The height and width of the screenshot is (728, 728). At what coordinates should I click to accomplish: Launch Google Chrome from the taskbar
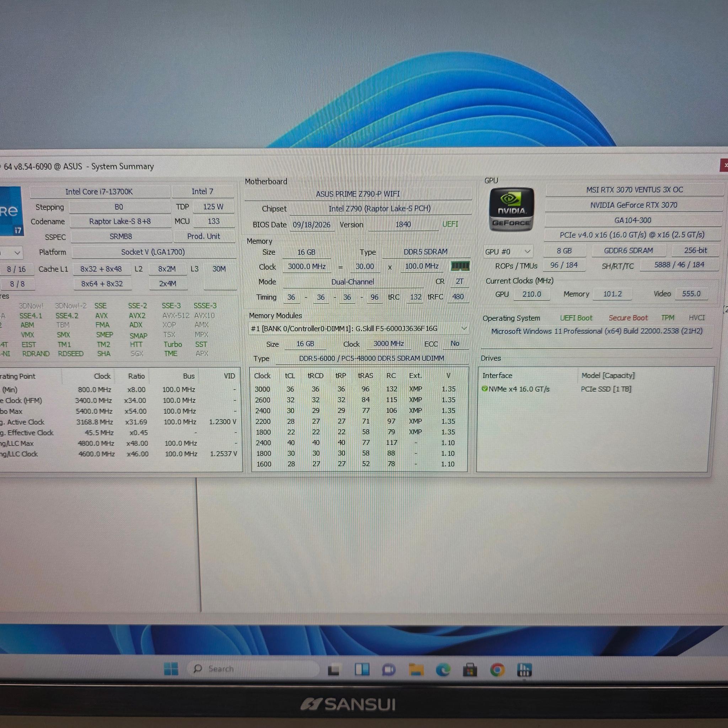(497, 670)
